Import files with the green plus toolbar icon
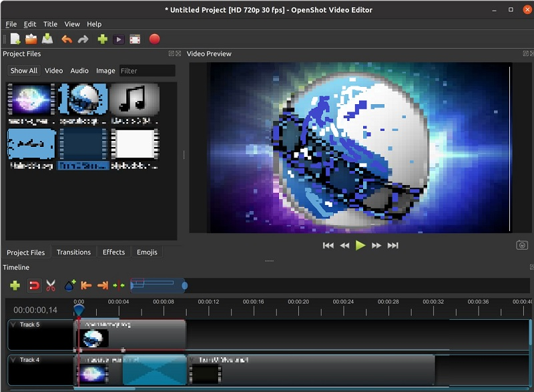Viewport: 534px width, 392px height. [x=103, y=39]
